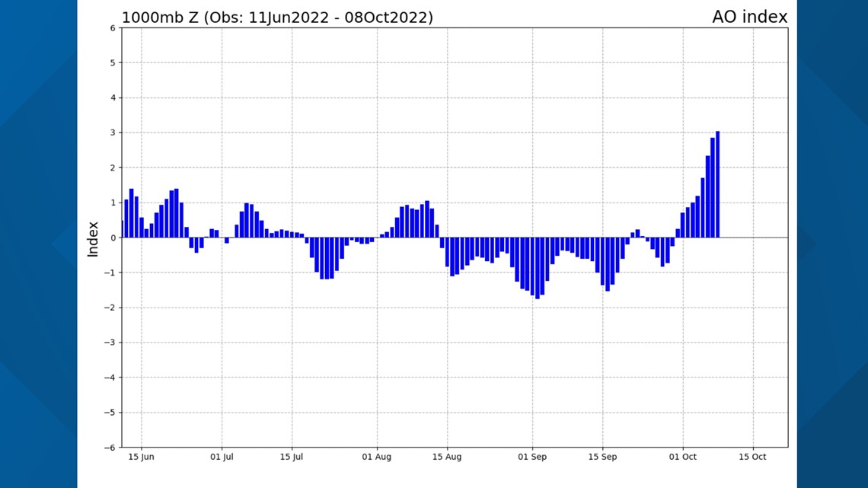Click the "−3" y-axis tick label
This screenshot has height=488, width=868.
110,343
